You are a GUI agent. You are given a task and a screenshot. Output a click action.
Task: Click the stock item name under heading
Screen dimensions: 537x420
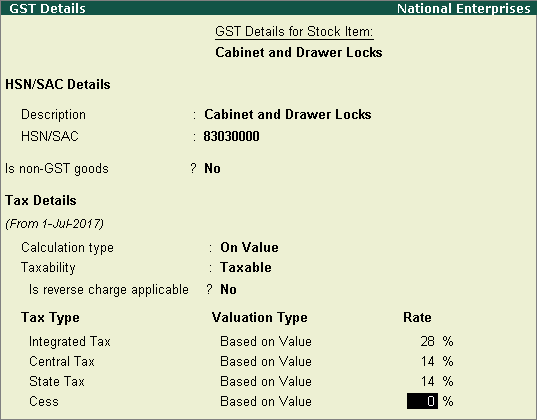click(x=299, y=52)
